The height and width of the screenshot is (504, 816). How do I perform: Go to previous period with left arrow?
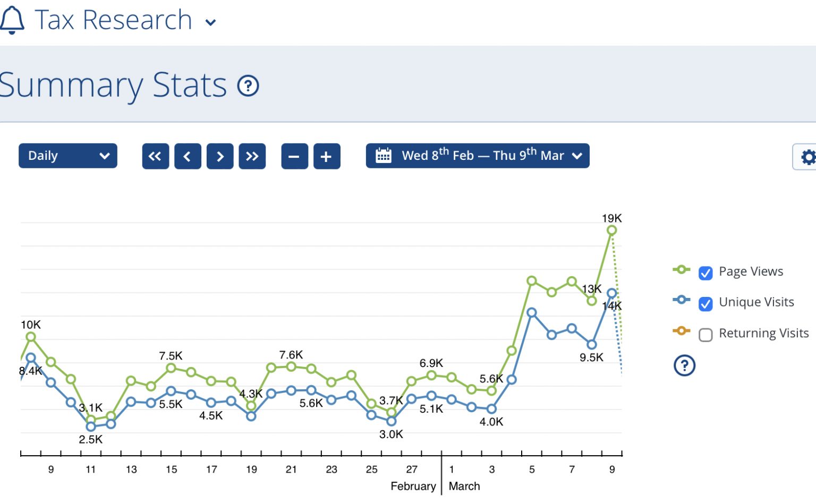[188, 156]
